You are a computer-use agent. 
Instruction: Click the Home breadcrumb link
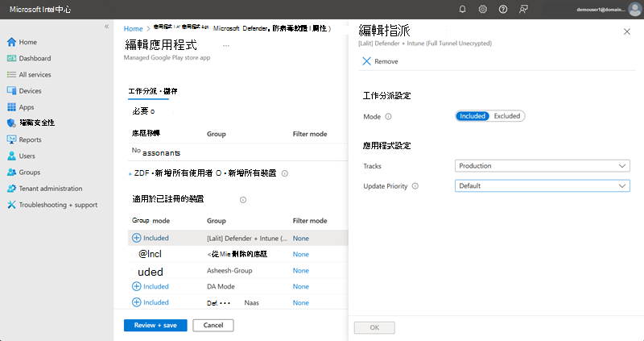tap(133, 28)
